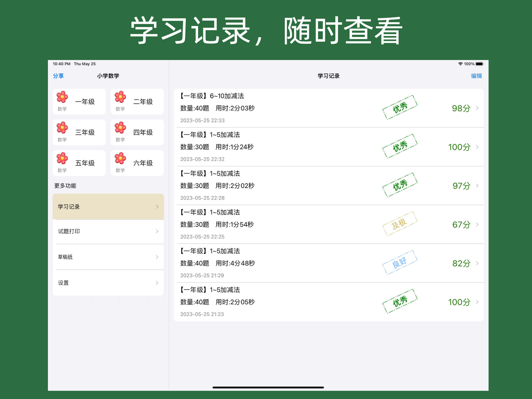Tap the 三年级 flower icon
The height and width of the screenshot is (399, 532).
pyautogui.click(x=62, y=128)
